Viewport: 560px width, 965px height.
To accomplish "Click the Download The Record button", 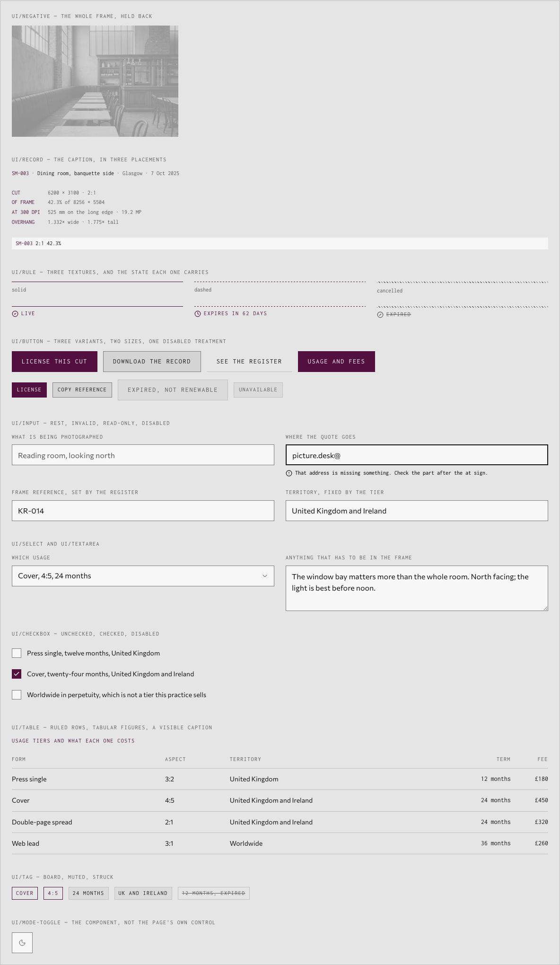I will (x=152, y=362).
